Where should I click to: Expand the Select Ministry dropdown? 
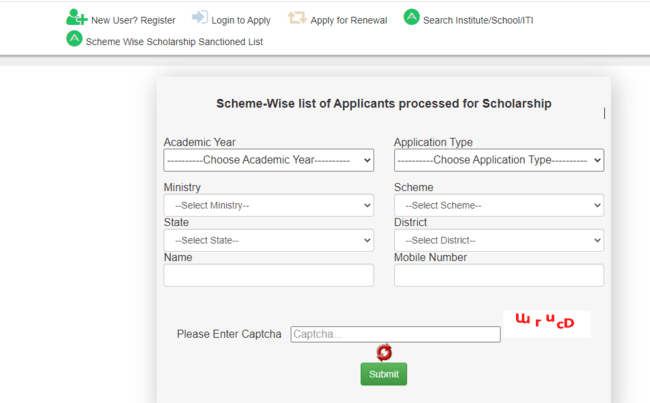[268, 205]
